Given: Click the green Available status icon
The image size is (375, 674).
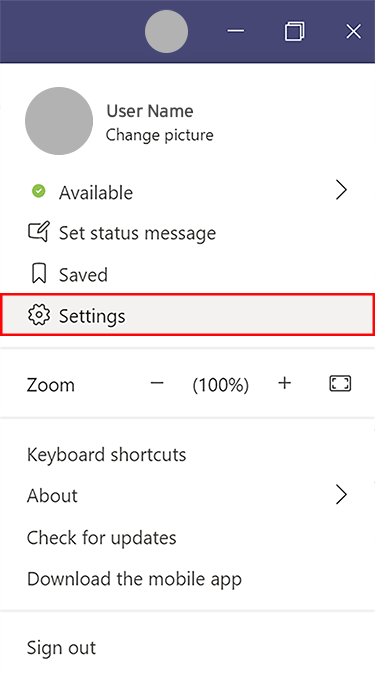Looking at the screenshot, I should (39, 190).
